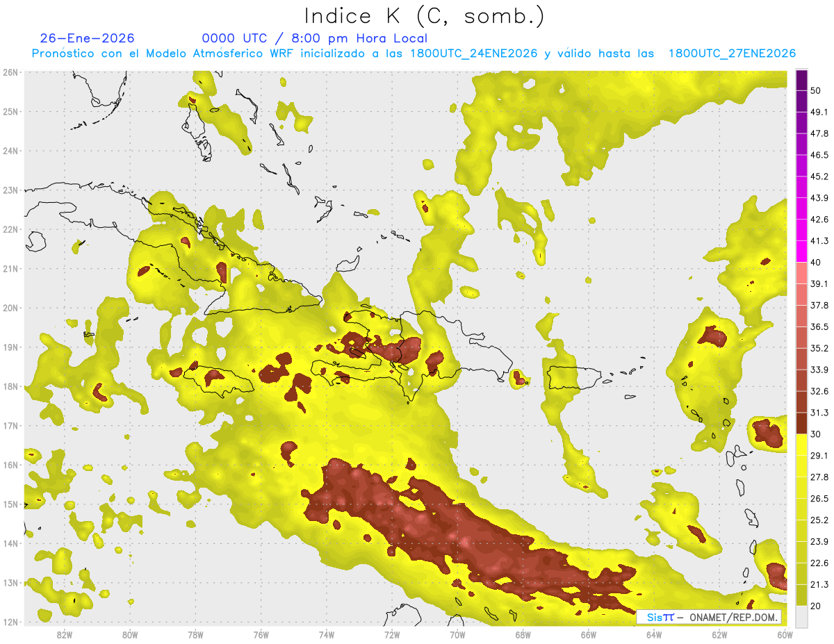Click the colorbar value "47.8"
The image size is (834, 644).
[x=819, y=133]
